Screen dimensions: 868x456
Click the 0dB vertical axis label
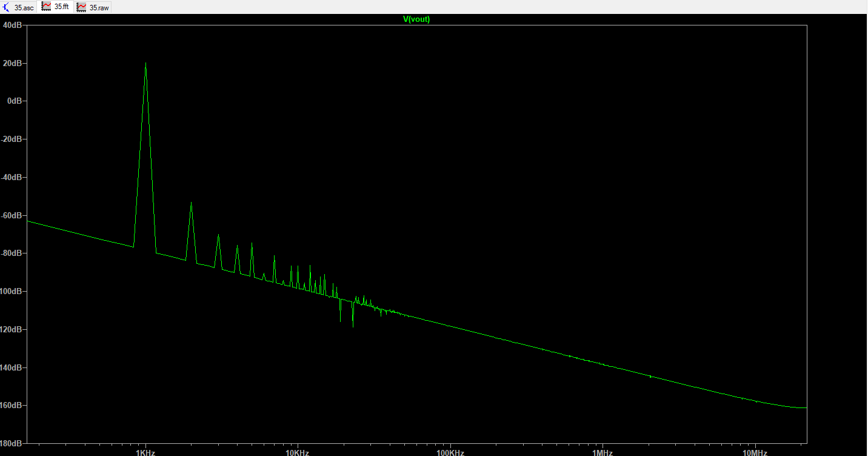pyautogui.click(x=15, y=101)
